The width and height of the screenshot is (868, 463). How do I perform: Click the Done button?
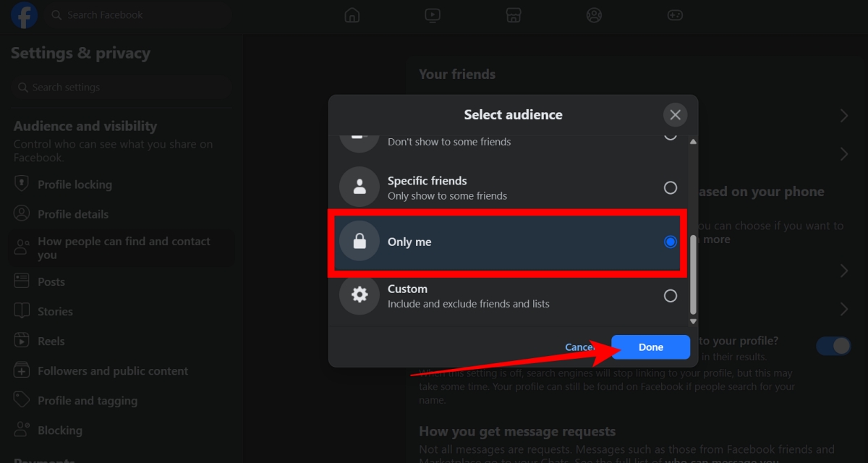650,347
